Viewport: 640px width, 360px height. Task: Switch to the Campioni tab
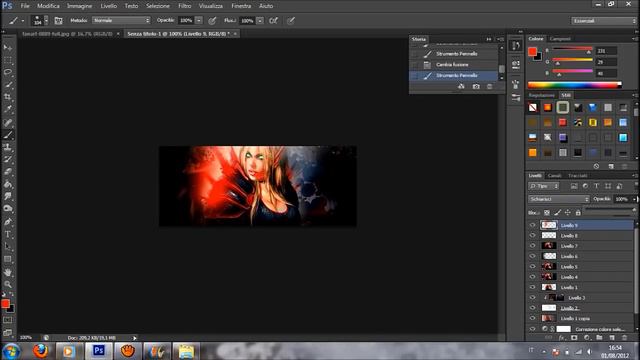[560, 39]
